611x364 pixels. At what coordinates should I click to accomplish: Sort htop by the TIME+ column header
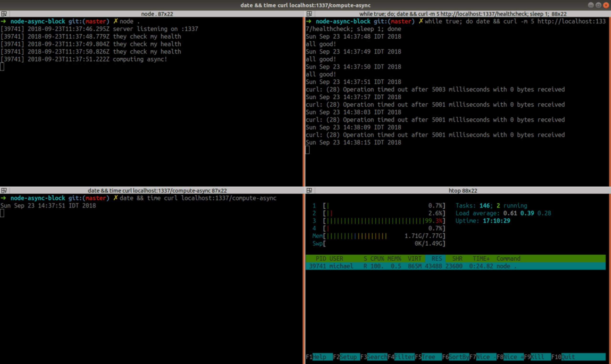click(x=481, y=259)
